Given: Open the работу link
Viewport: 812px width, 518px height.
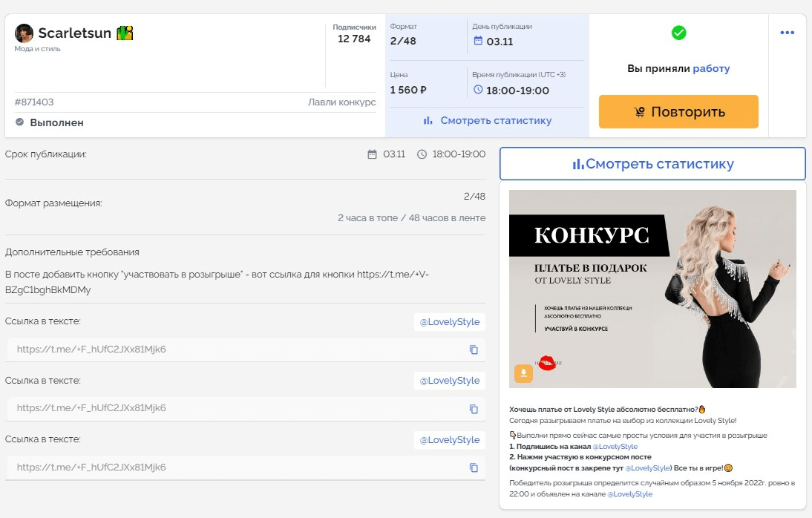Looking at the screenshot, I should [x=711, y=68].
